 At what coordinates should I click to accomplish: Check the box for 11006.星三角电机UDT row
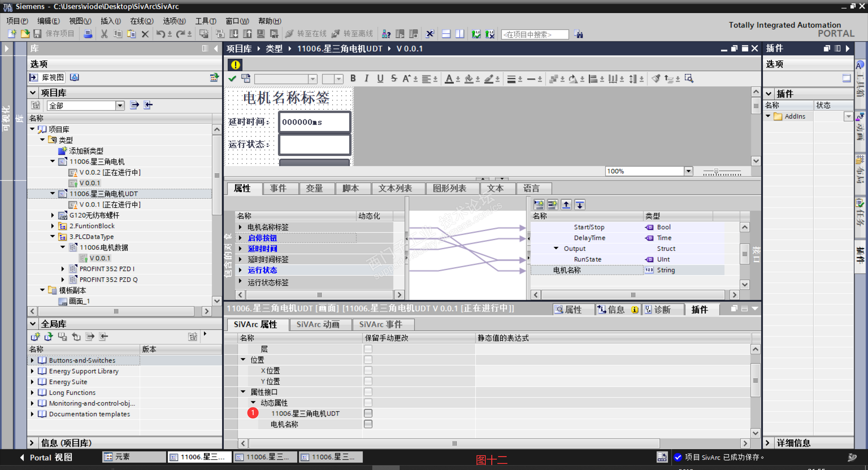368,413
